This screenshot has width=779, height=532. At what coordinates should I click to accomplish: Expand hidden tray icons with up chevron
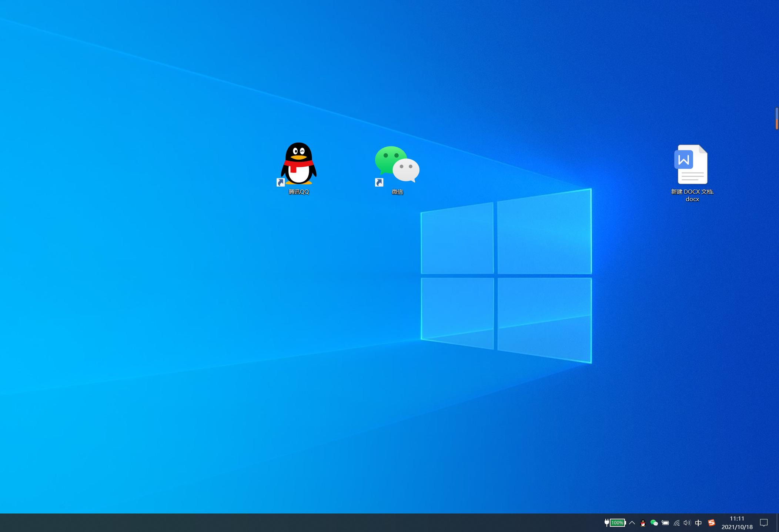pyautogui.click(x=632, y=523)
